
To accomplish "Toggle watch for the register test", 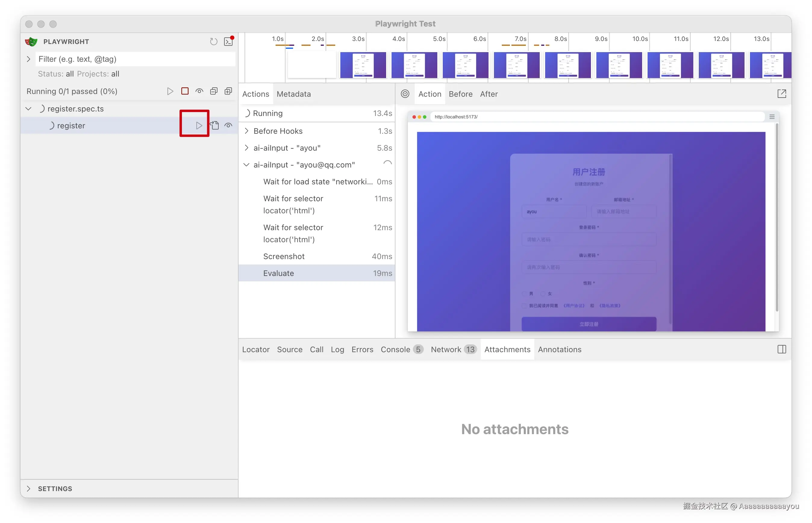I will (229, 125).
